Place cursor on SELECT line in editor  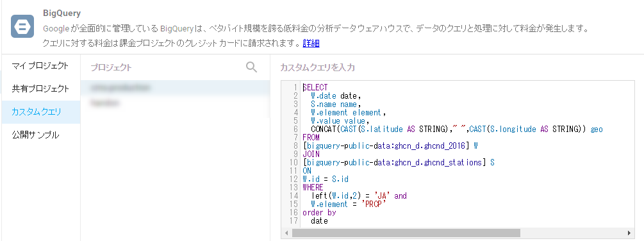coord(315,87)
